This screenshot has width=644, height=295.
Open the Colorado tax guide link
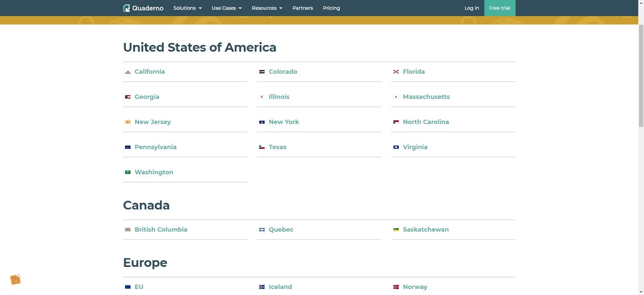point(283,72)
